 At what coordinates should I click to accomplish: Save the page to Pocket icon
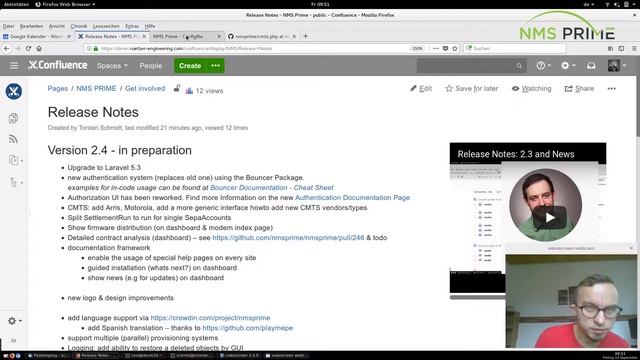click(445, 48)
